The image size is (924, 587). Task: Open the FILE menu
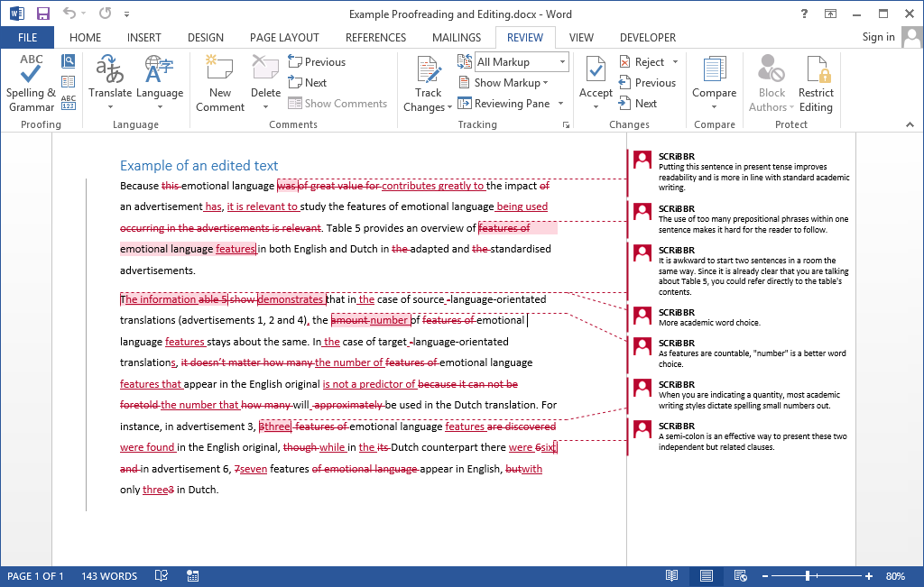[27, 37]
